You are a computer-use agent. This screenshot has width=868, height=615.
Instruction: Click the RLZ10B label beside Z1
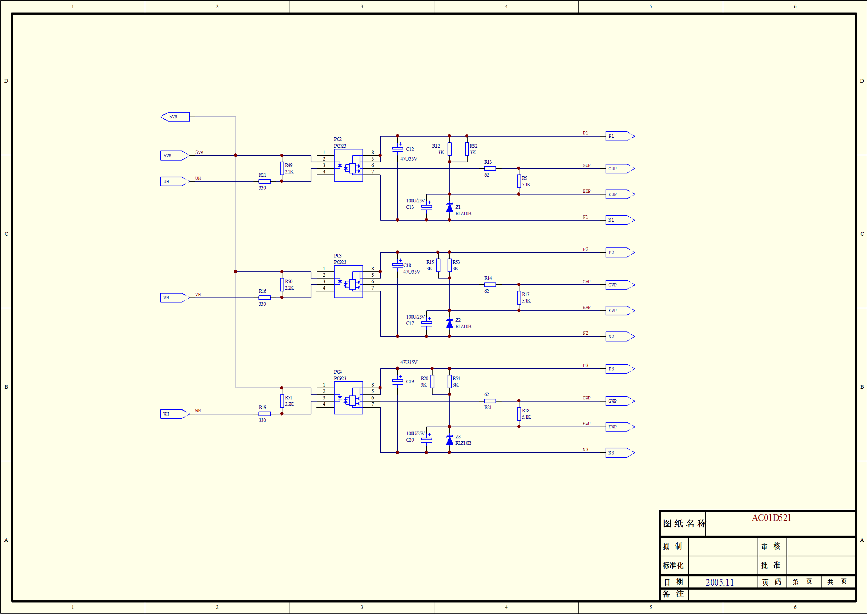463,213
